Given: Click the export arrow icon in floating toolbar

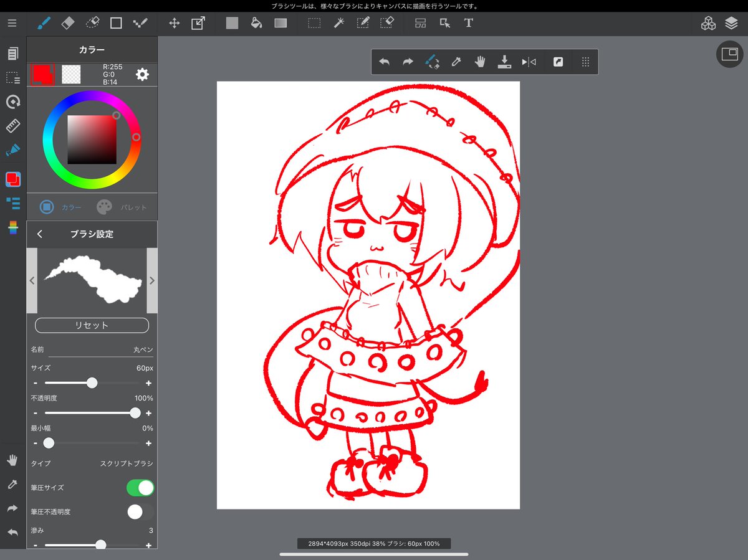Looking at the screenshot, I should pos(559,62).
